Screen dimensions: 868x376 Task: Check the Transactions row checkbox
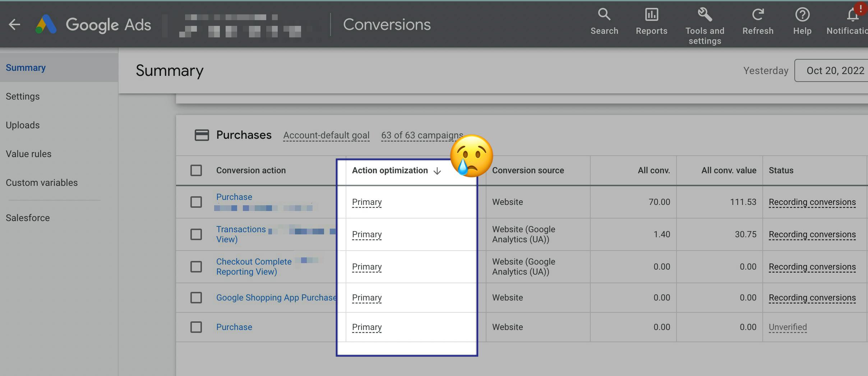(x=196, y=234)
